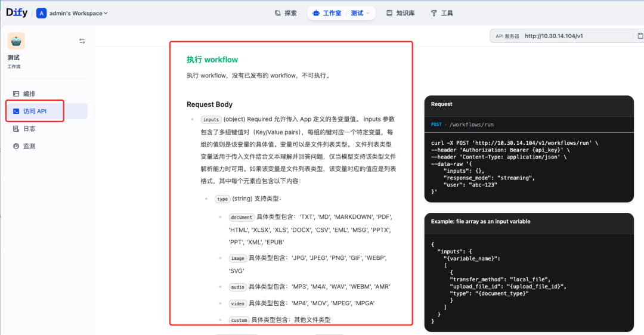Viewport: 644px width, 335px height.
Task: Click the video type tag
Action: (x=237, y=303)
